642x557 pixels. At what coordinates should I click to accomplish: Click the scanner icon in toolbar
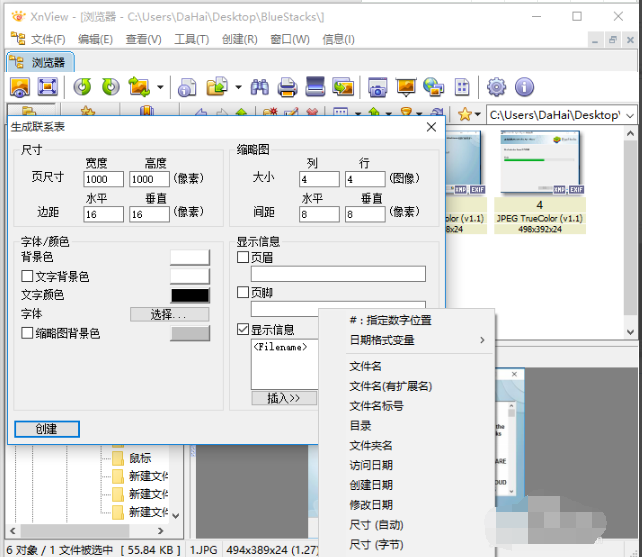[315, 87]
